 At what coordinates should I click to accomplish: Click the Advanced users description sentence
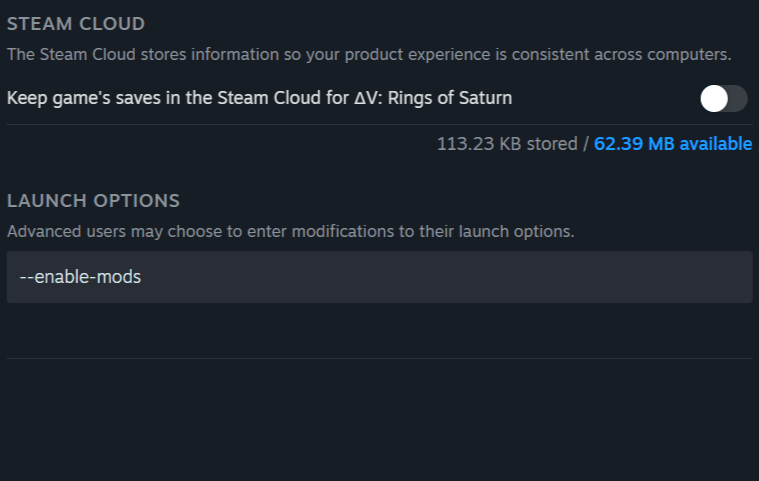(290, 232)
